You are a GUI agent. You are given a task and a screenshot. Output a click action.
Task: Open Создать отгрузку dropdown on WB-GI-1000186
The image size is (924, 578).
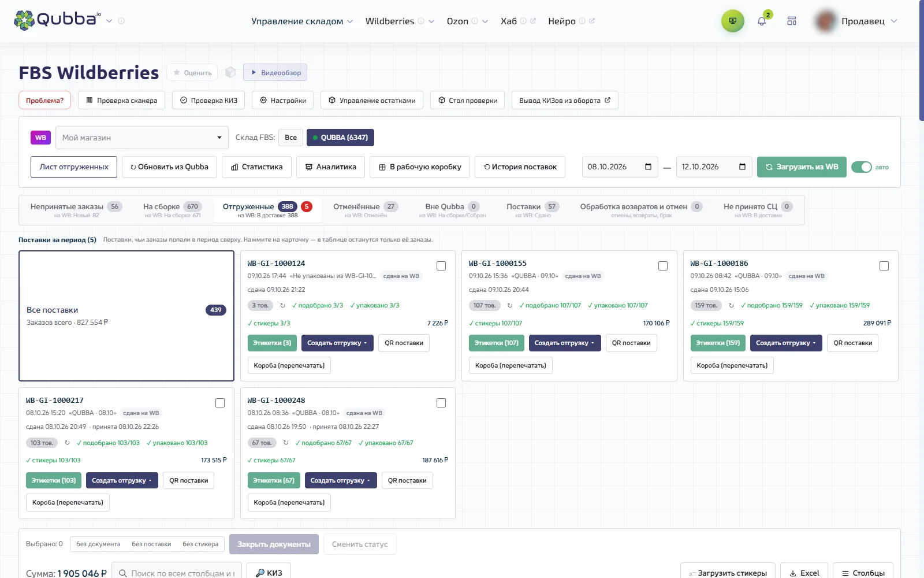coord(786,343)
